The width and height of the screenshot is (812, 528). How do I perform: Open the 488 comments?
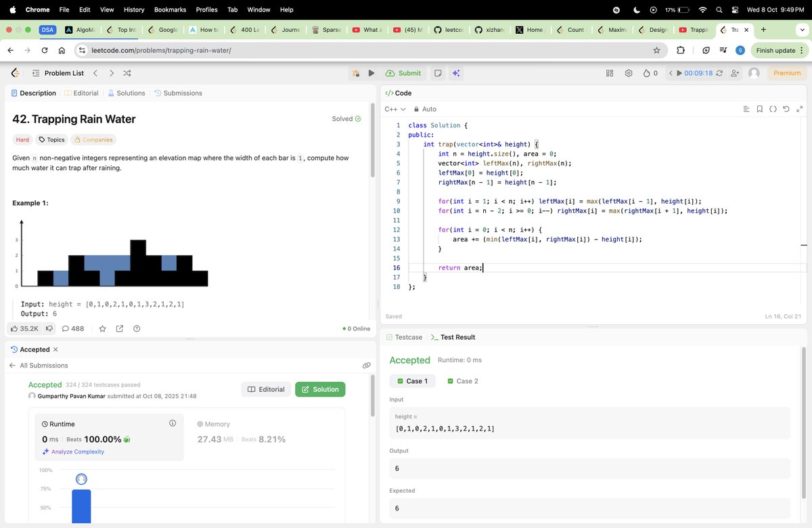(72, 329)
